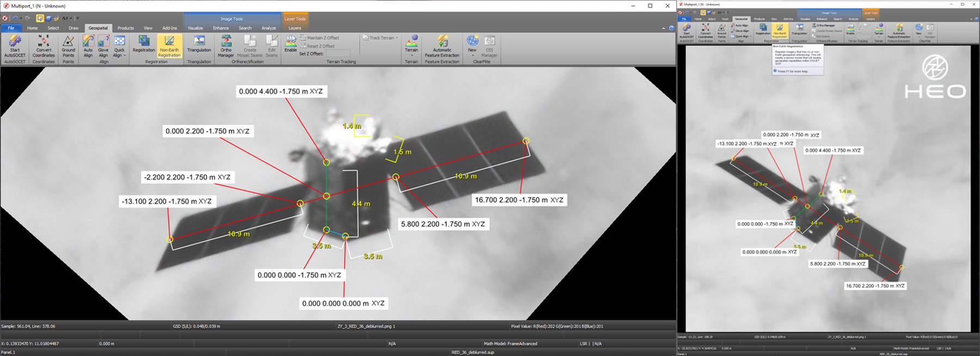Choose Glove Align in the larger window ribbon
The image size is (980, 356).
tap(103, 46)
